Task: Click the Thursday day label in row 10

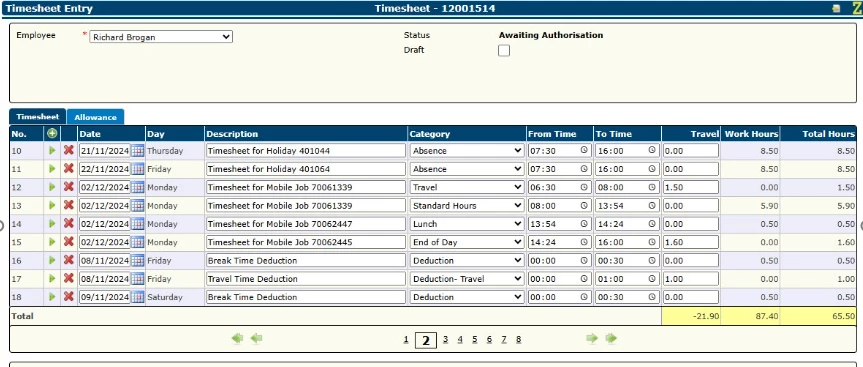Action: [165, 151]
